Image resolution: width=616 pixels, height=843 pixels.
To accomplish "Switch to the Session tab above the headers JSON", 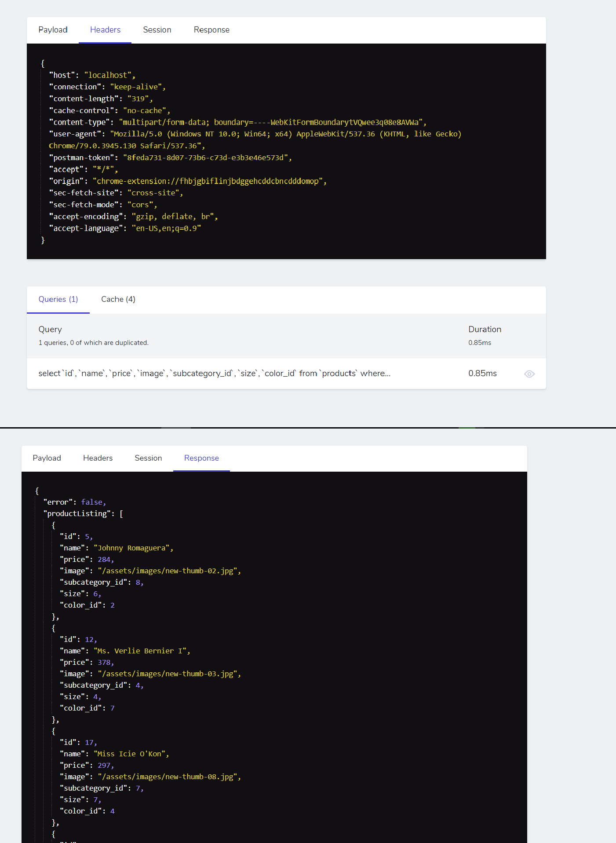I will pyautogui.click(x=157, y=30).
